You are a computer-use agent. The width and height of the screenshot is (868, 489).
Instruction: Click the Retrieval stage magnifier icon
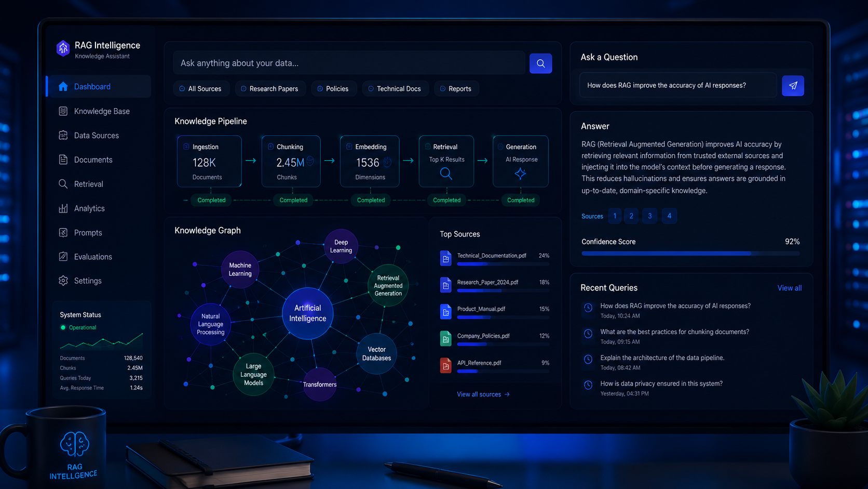(x=446, y=174)
